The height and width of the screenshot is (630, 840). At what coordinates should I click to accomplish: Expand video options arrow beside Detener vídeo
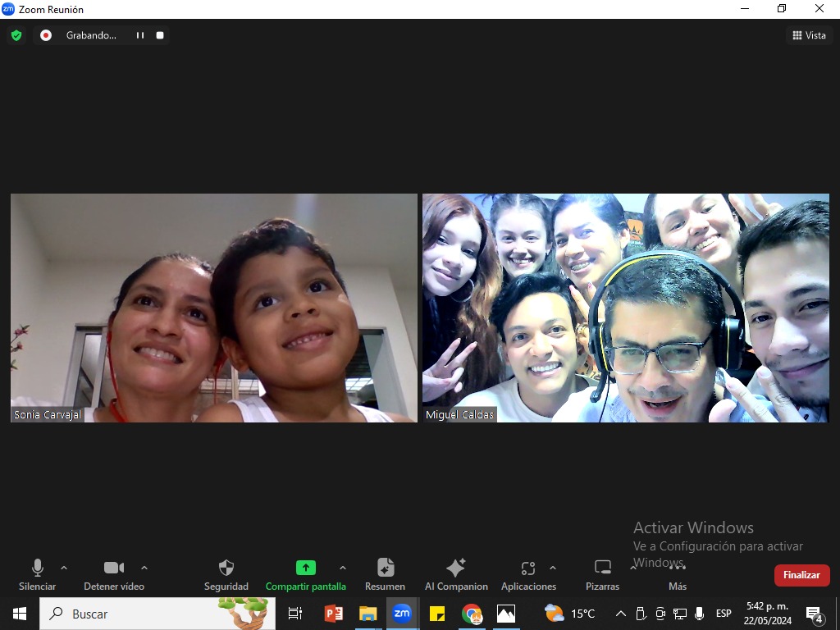click(x=144, y=568)
